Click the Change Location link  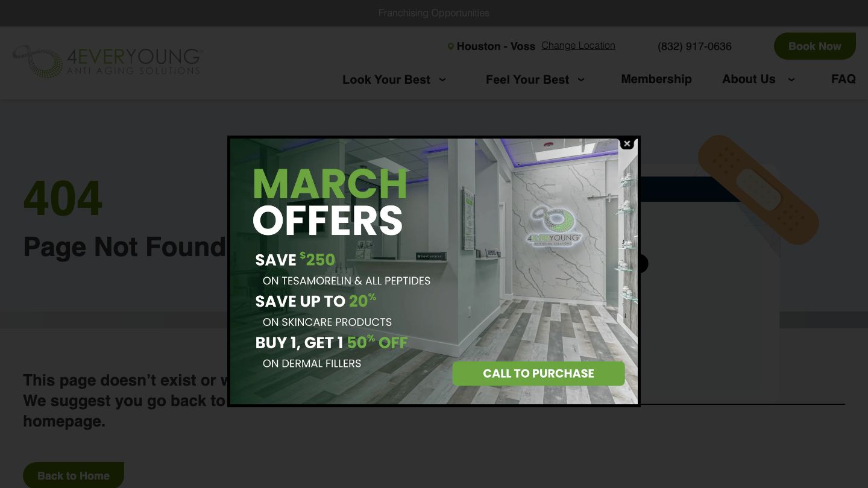coord(578,46)
